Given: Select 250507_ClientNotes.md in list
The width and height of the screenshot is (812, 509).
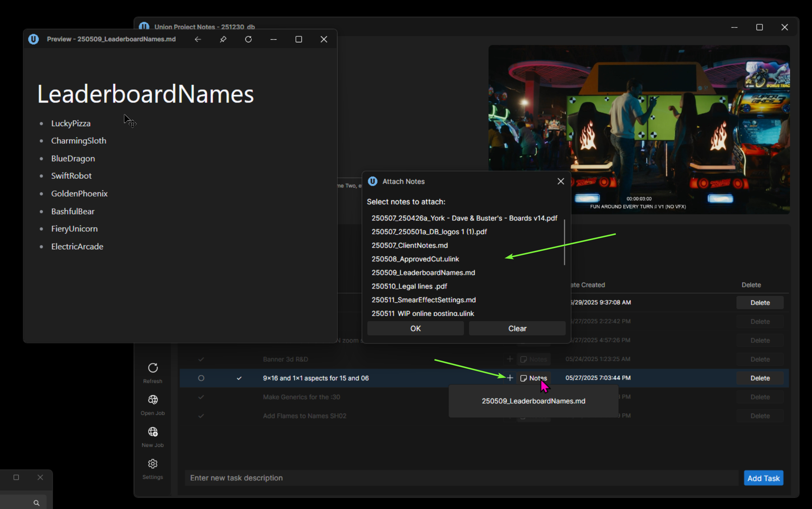Looking at the screenshot, I should (464, 246).
